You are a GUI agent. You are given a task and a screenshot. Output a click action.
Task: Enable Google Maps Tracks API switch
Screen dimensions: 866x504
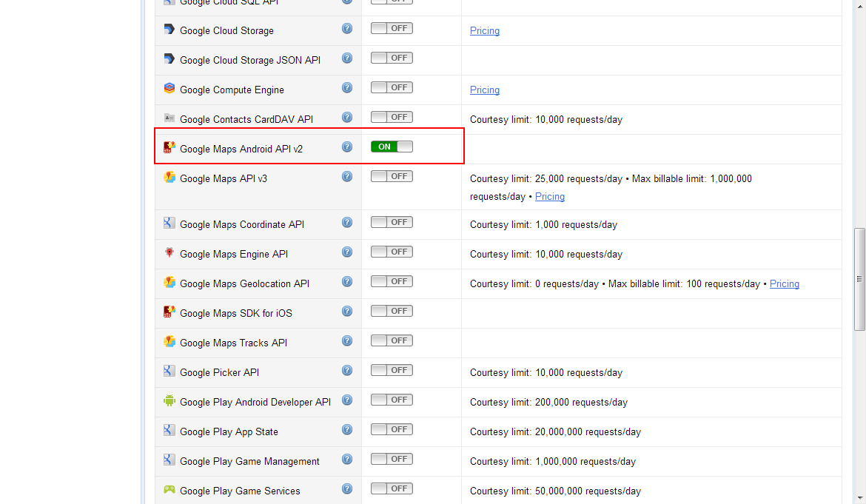pyautogui.click(x=392, y=340)
